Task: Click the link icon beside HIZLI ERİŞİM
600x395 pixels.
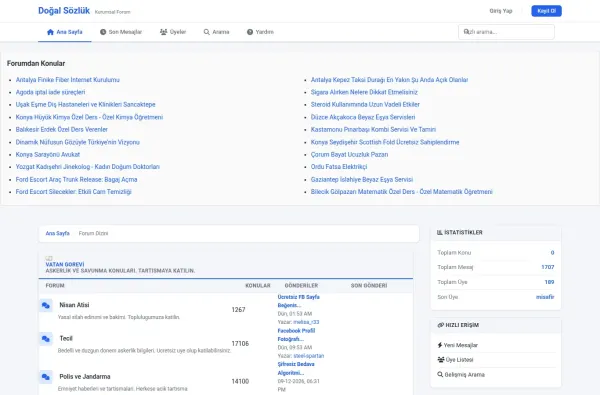Action: tap(440, 325)
